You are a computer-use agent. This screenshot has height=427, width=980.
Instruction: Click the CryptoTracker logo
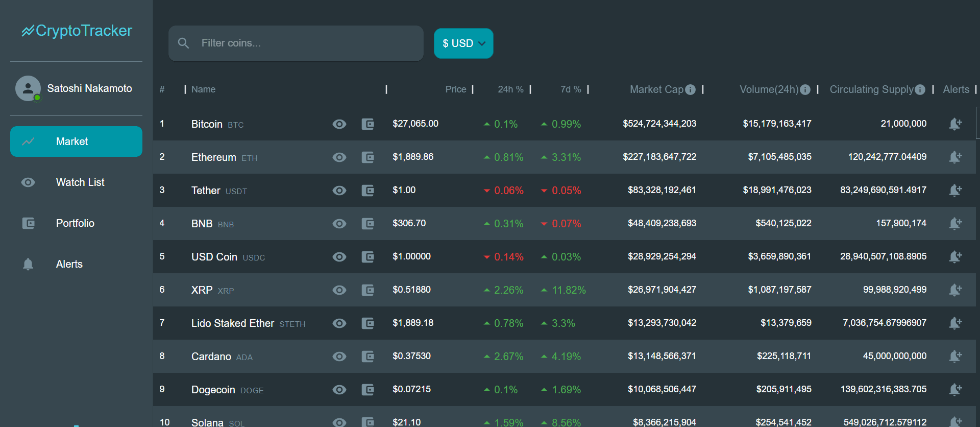coord(77,31)
